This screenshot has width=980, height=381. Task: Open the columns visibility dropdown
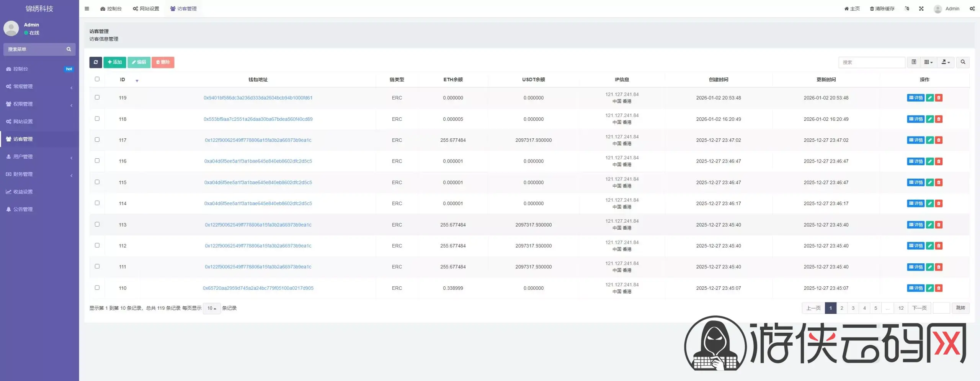[x=928, y=62]
